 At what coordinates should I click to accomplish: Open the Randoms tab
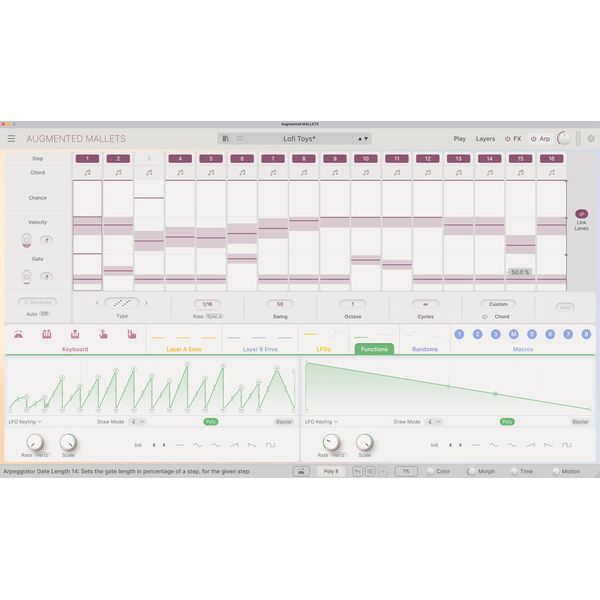tap(425, 349)
